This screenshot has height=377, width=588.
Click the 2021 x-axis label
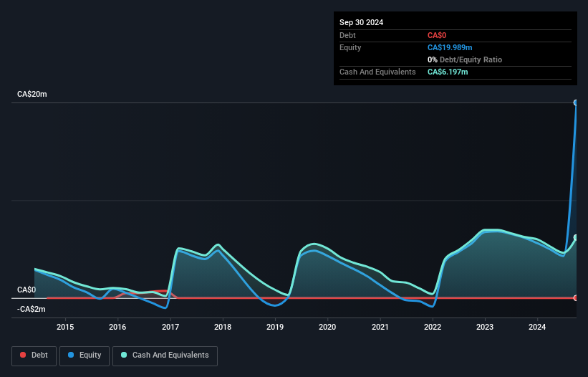click(x=380, y=327)
